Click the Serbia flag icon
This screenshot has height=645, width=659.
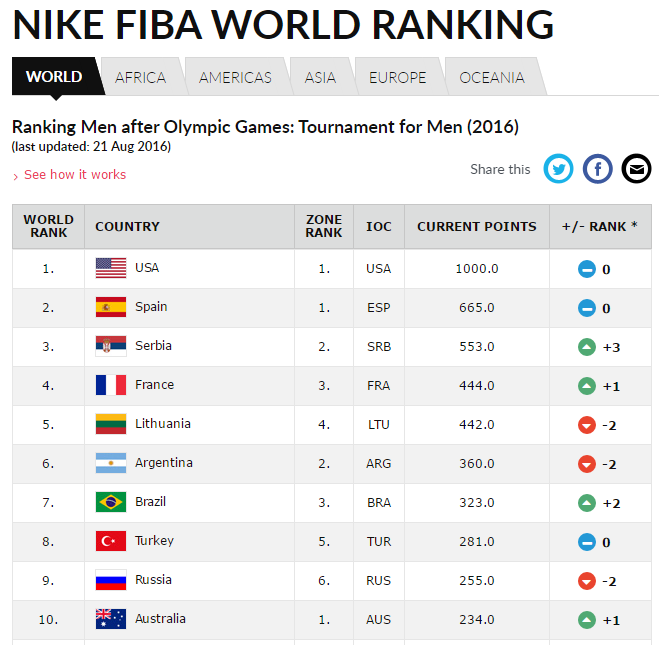point(111,346)
